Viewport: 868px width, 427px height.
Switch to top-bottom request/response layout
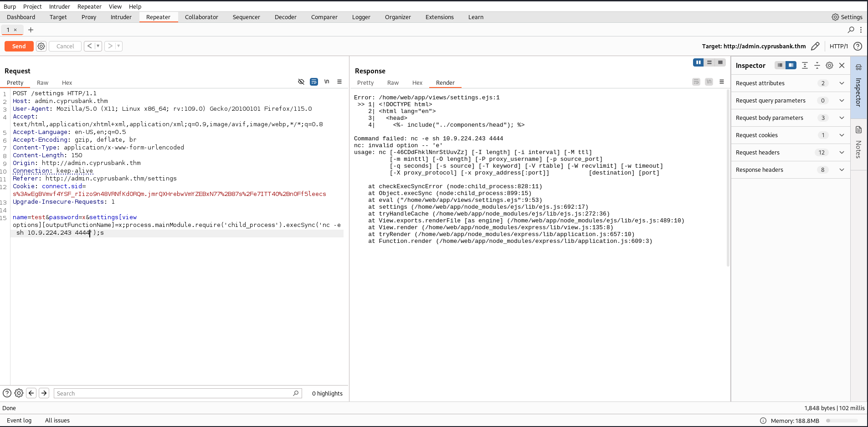(709, 62)
